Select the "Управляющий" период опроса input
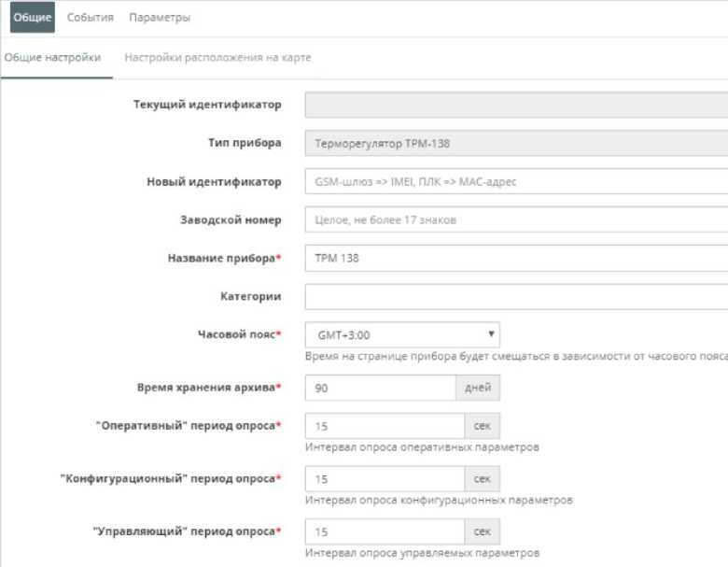This screenshot has height=567, width=728. 385,532
